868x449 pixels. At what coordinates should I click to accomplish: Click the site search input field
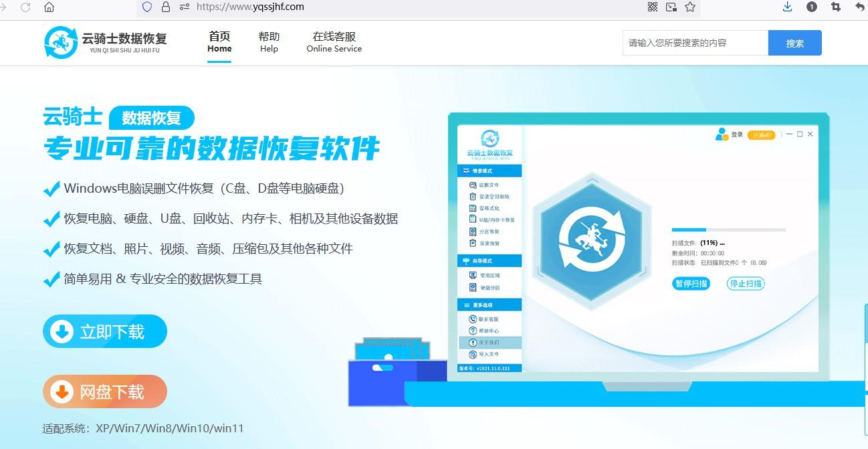tap(695, 43)
